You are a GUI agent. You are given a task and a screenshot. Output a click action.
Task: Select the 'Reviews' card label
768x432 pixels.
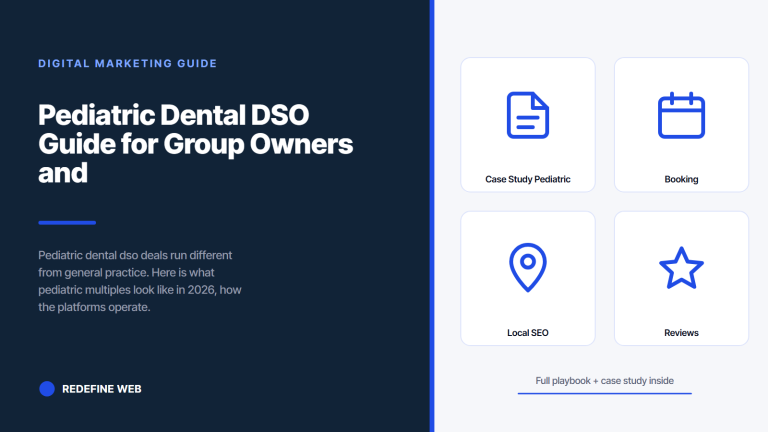click(x=681, y=333)
